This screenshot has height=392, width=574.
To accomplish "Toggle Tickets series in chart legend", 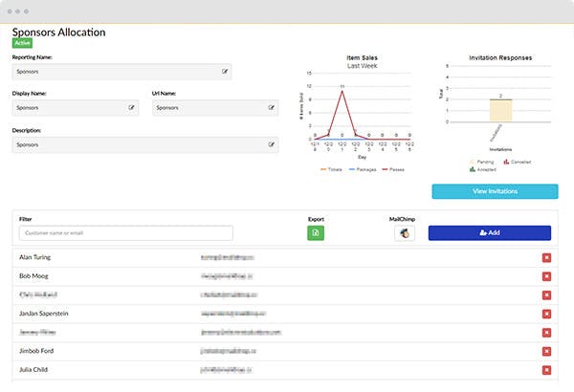I will pyautogui.click(x=331, y=169).
